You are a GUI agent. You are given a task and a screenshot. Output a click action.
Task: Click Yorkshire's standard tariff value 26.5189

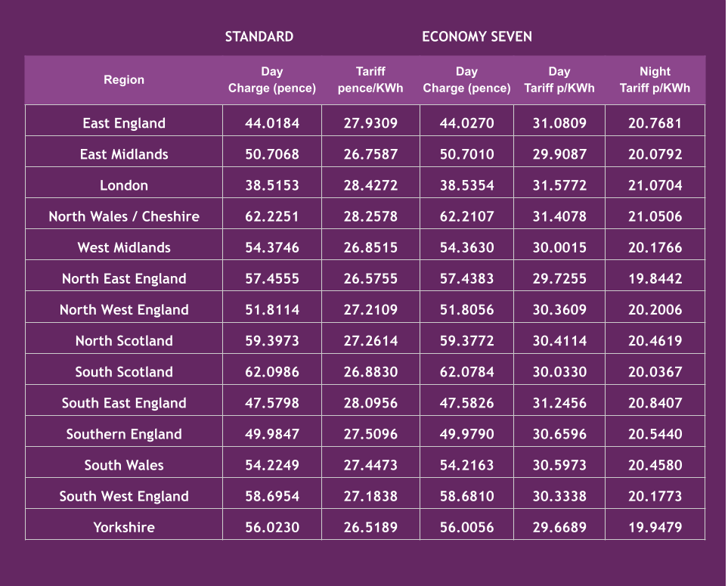[370, 527]
